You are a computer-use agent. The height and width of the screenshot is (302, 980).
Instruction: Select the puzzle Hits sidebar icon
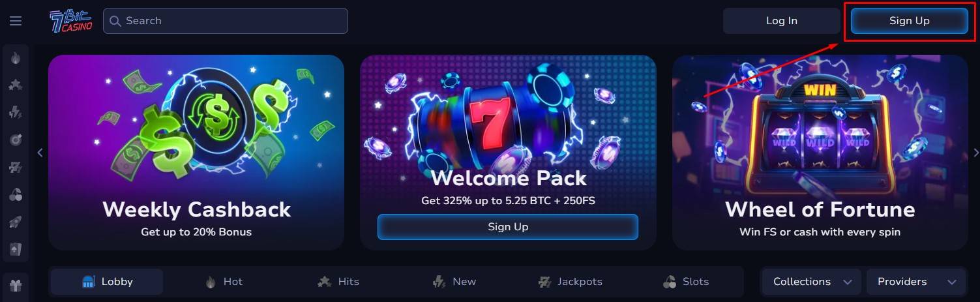point(16,85)
